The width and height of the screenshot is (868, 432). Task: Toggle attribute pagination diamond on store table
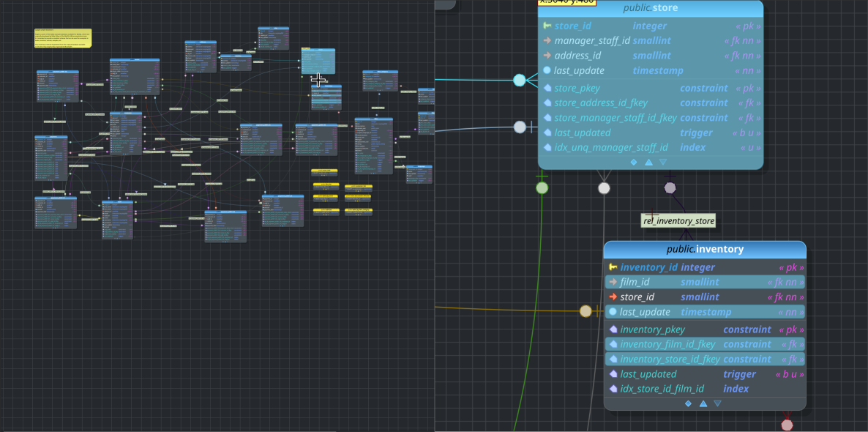tap(634, 162)
